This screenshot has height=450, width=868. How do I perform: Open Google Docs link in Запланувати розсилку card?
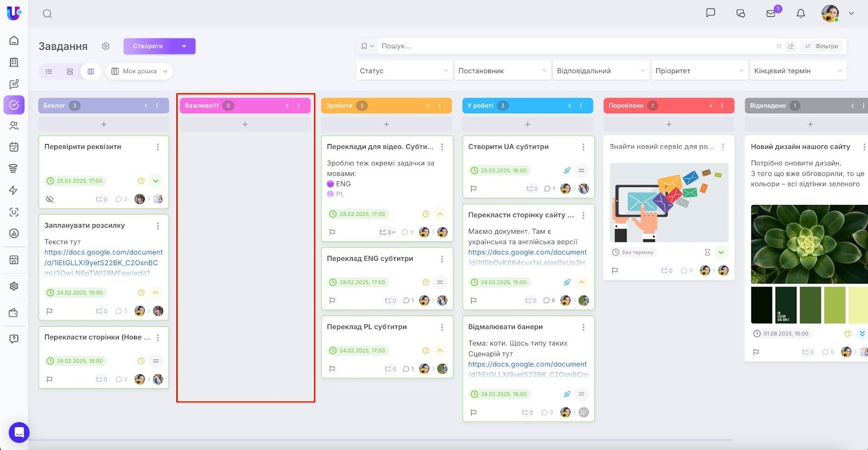[103, 262]
